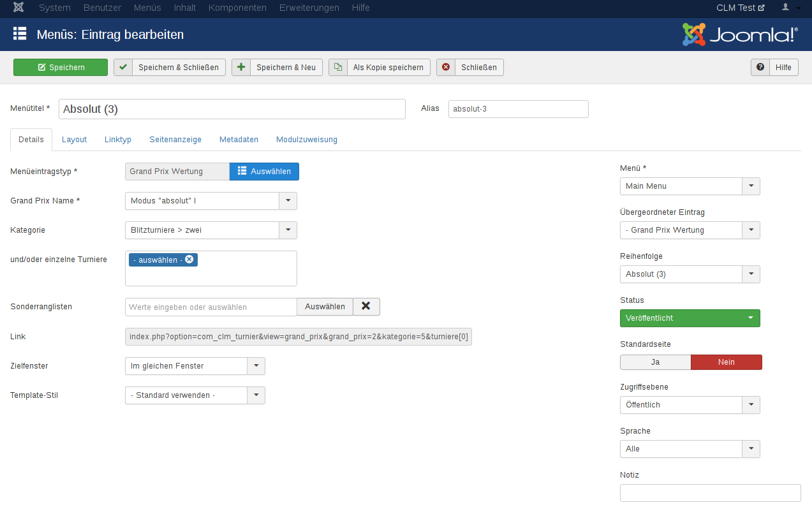Expand the Grand Prix Name dropdown
The width and height of the screenshot is (812, 521).
[x=288, y=201]
